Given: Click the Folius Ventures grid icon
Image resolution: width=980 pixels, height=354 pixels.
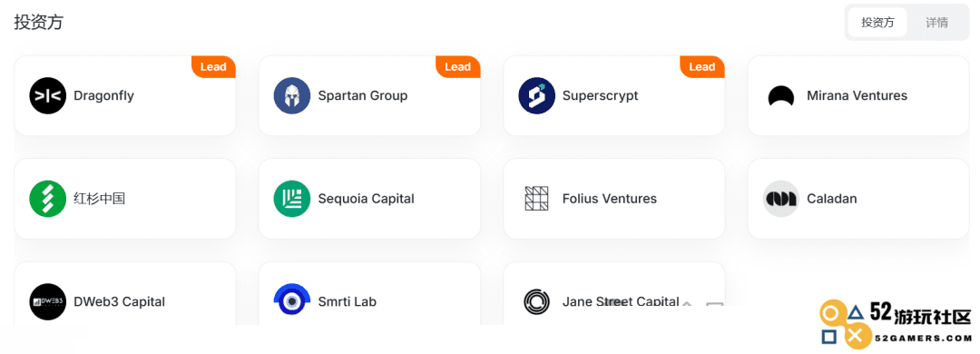Looking at the screenshot, I should pos(536,199).
